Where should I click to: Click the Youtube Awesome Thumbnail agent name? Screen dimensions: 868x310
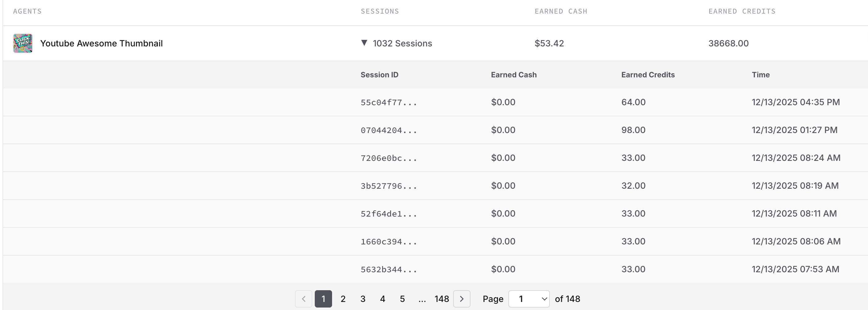point(101,43)
